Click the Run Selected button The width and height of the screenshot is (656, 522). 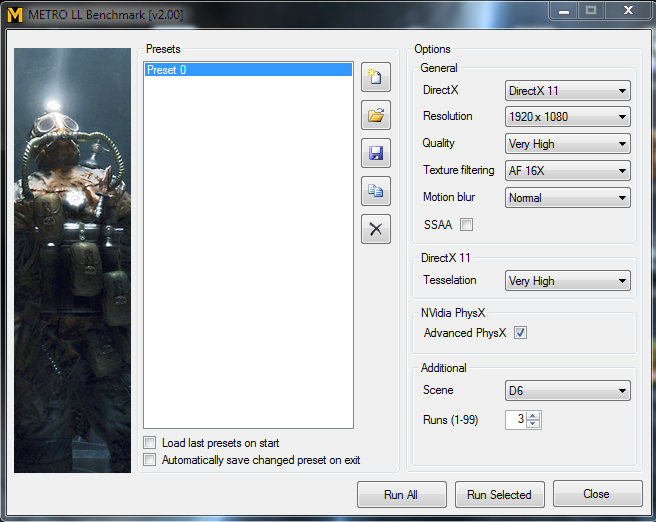500,494
